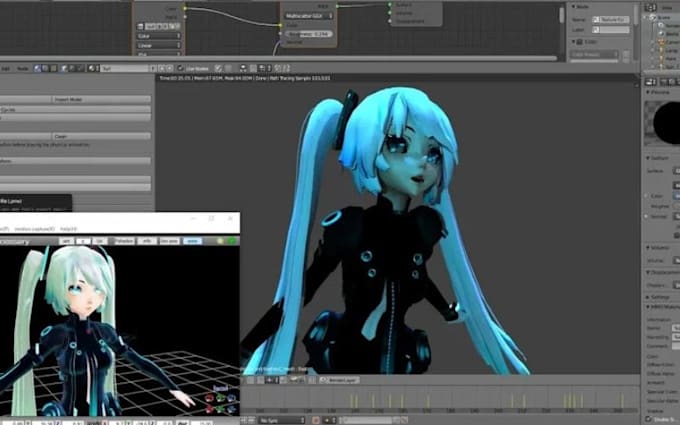
Task: Click the yellow-green view icon in MMD toolbar
Action: (x=220, y=241)
